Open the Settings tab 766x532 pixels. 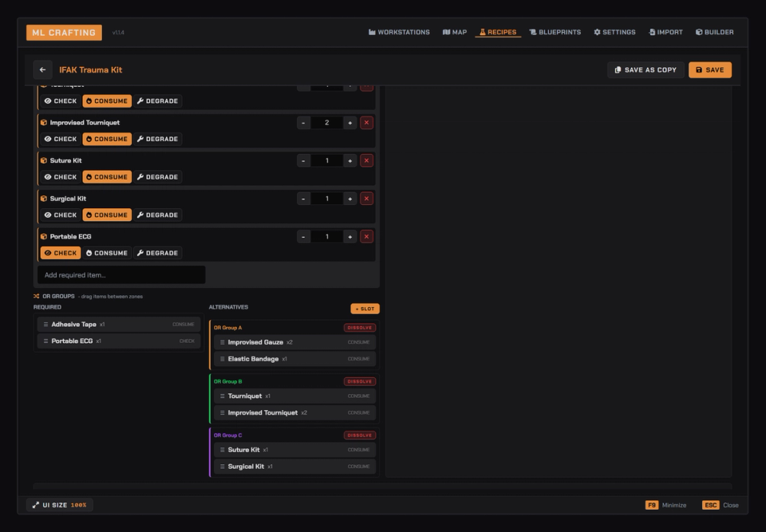pos(614,32)
